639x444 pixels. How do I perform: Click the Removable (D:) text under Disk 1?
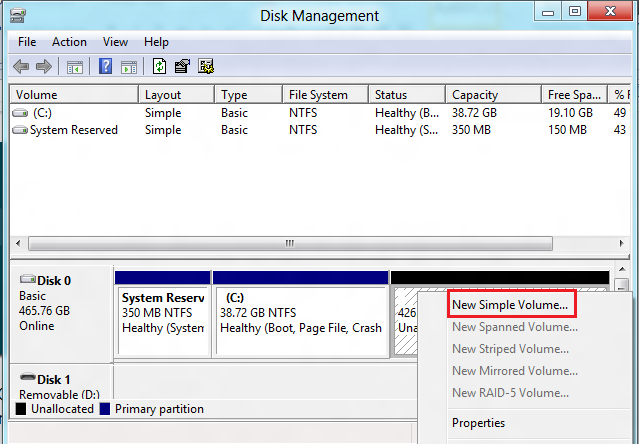[59, 394]
